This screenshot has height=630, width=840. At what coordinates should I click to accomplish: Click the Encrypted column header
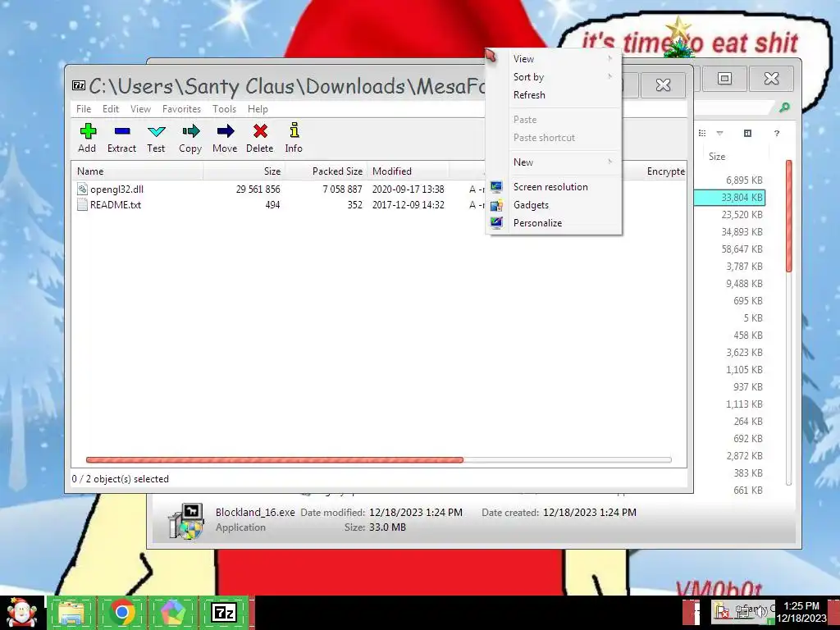(665, 171)
